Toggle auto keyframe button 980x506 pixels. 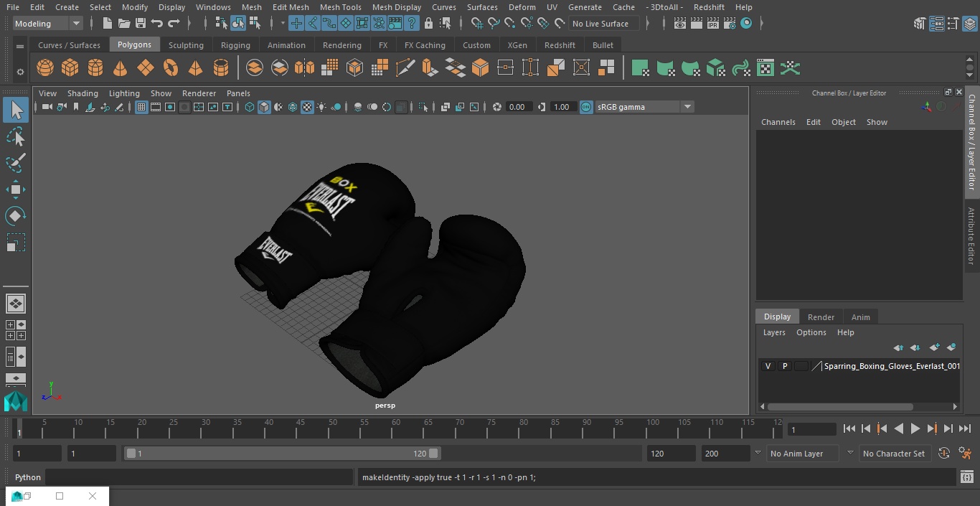pyautogui.click(x=944, y=454)
